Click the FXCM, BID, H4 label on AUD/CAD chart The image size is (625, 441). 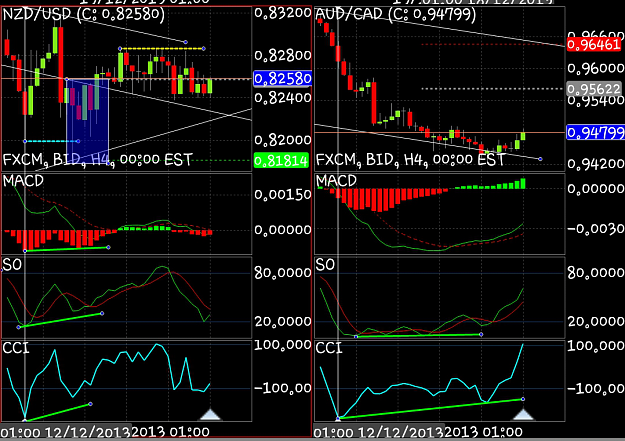tap(411, 160)
